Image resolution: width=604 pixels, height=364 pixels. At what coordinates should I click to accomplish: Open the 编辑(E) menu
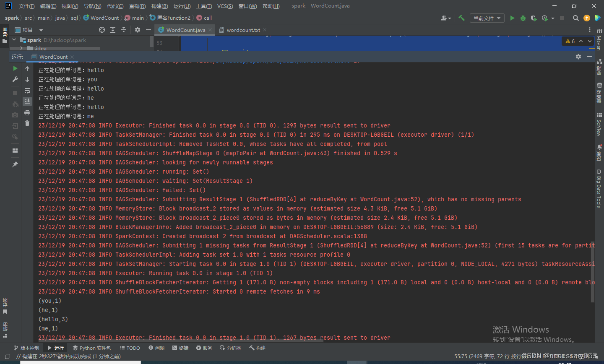click(48, 6)
